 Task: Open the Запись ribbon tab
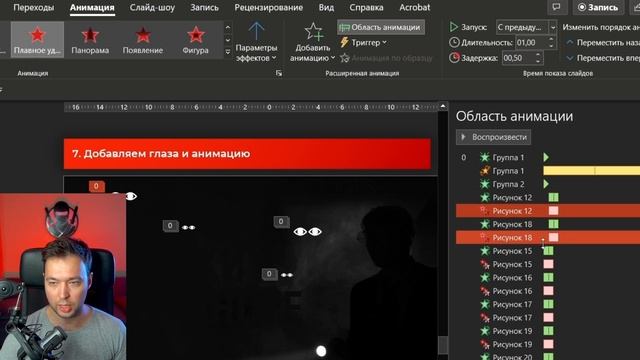[204, 7]
